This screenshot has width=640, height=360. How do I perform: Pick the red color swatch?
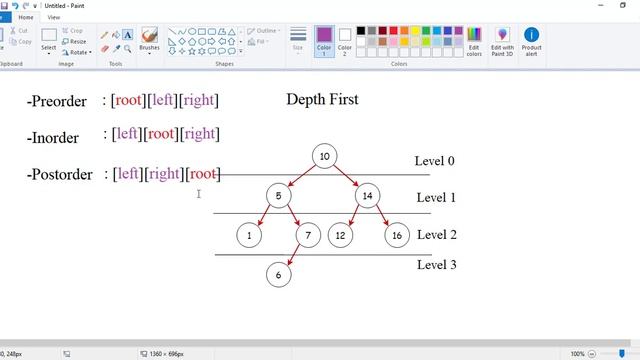coord(393,31)
